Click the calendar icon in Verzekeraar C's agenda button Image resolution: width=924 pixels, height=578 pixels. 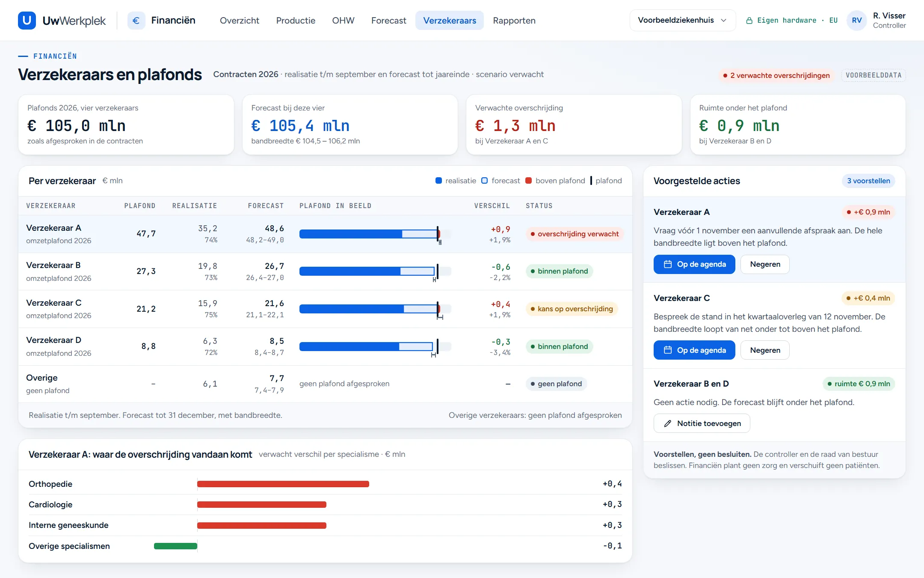tap(667, 350)
